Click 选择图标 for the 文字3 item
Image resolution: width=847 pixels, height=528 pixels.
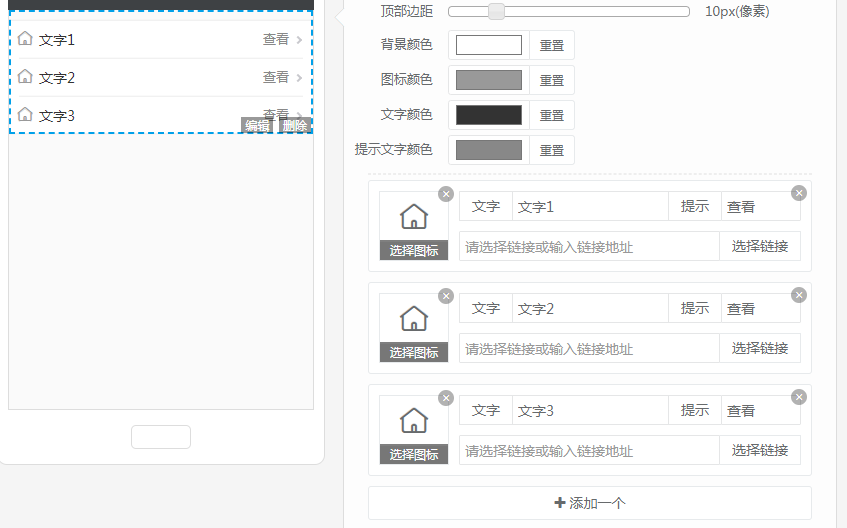click(x=414, y=454)
